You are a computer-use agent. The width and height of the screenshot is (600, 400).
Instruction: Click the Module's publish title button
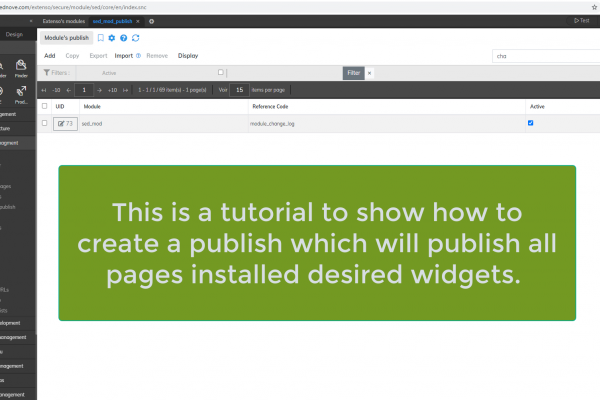[x=67, y=38]
